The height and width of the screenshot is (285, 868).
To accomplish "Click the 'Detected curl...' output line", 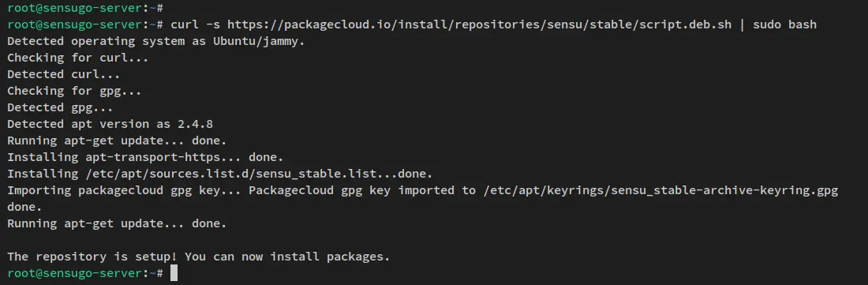I will [64, 74].
